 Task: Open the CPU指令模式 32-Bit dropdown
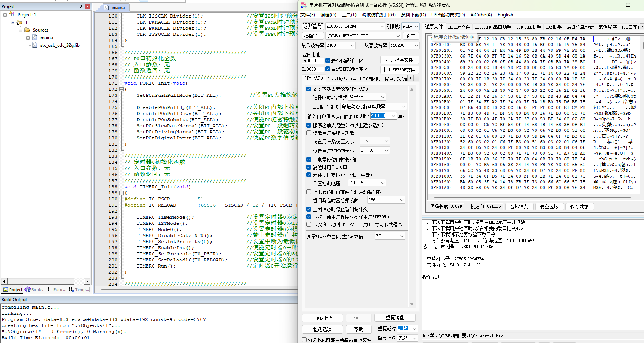click(x=367, y=97)
